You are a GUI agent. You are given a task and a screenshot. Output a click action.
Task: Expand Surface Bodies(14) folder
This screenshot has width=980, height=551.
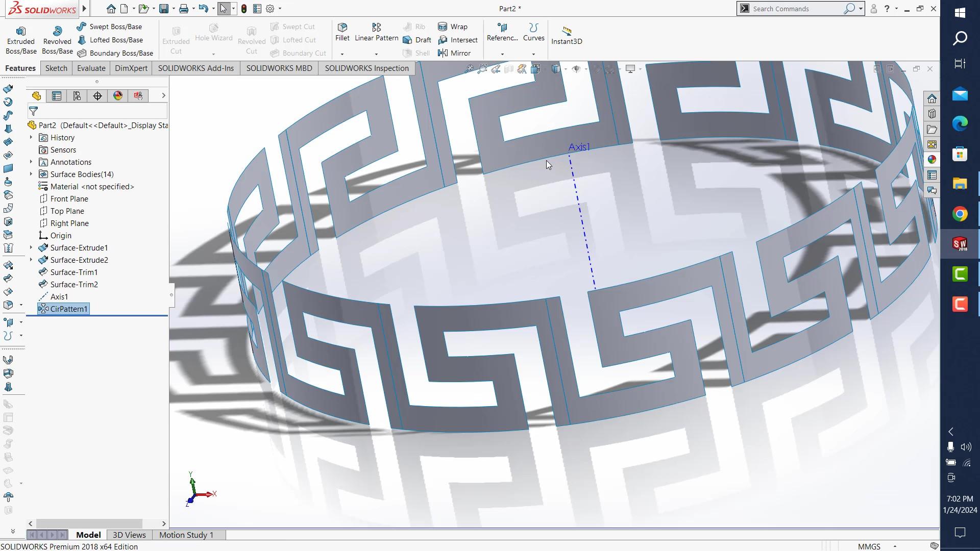31,174
